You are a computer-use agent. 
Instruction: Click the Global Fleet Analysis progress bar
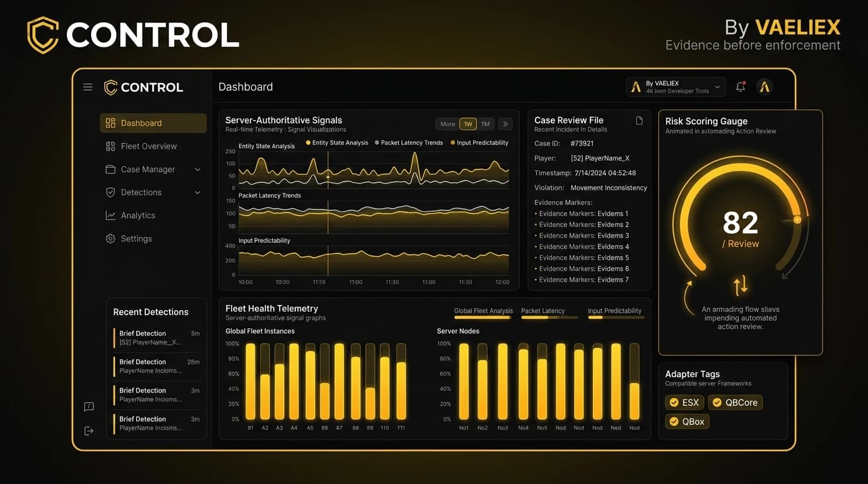[483, 318]
